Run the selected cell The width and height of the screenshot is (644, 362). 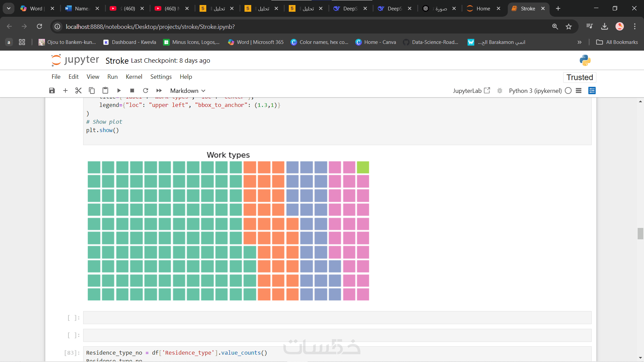click(x=119, y=90)
